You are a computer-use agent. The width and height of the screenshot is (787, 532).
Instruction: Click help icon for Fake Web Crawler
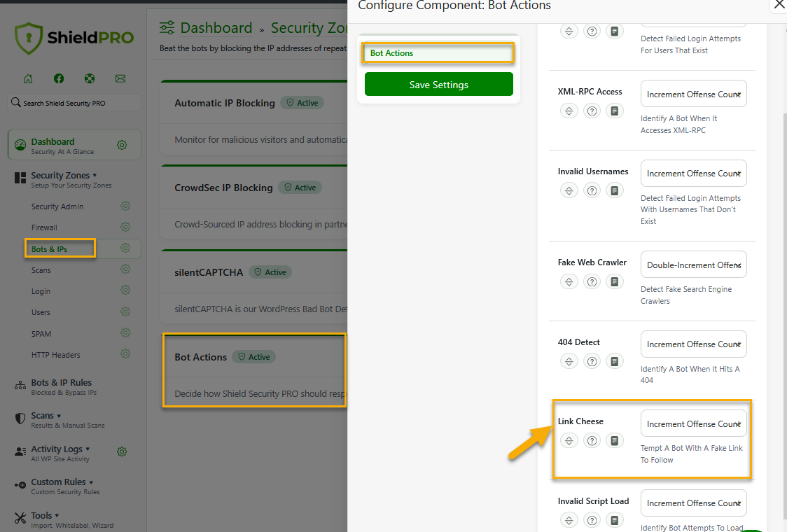point(592,281)
